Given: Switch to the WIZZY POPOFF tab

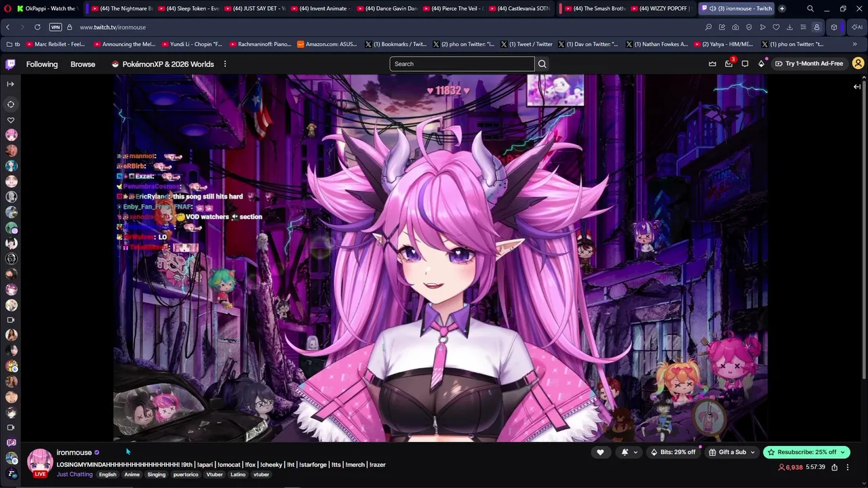Looking at the screenshot, I should [659, 9].
